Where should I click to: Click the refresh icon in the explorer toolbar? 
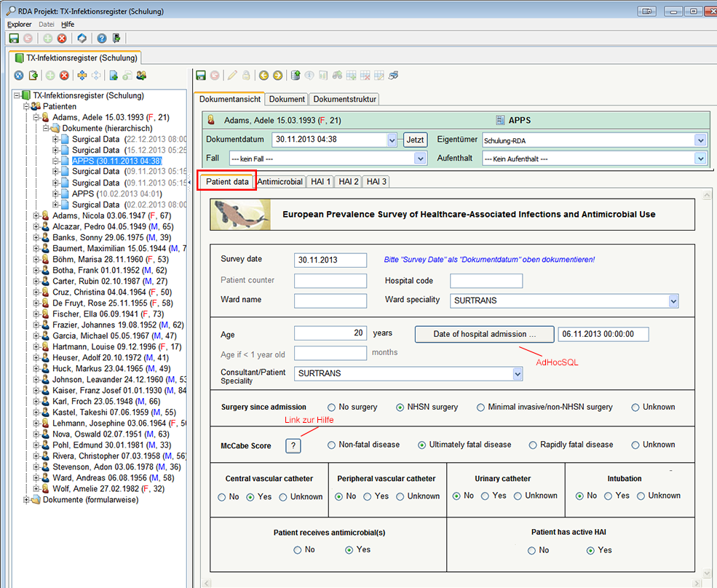click(19, 75)
